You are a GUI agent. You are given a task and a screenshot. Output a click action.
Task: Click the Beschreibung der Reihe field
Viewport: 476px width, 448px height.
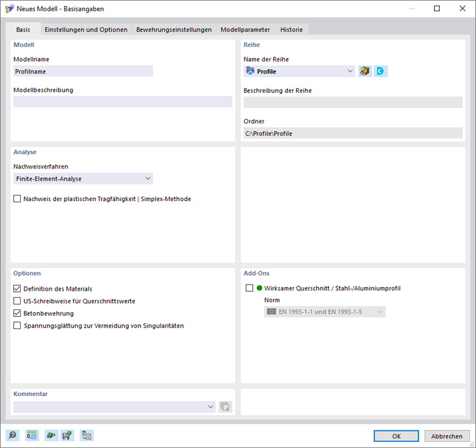pyautogui.click(x=353, y=102)
